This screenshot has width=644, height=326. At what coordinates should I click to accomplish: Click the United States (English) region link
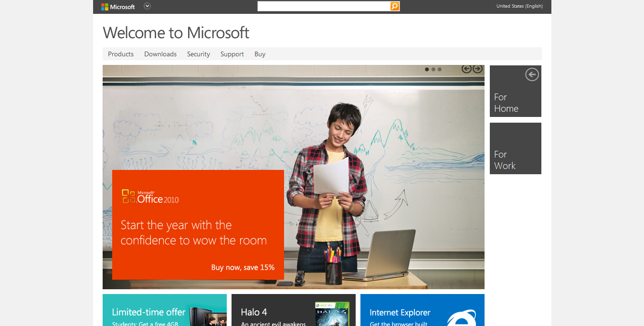click(519, 6)
